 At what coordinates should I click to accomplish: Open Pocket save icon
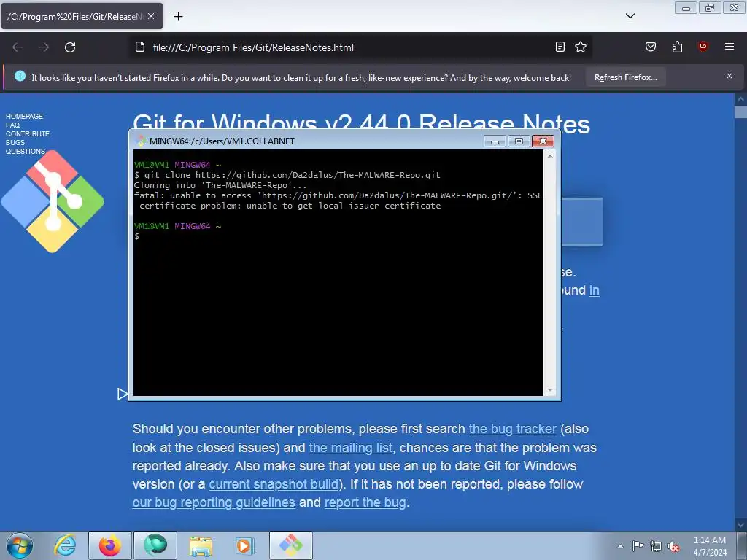click(x=650, y=47)
